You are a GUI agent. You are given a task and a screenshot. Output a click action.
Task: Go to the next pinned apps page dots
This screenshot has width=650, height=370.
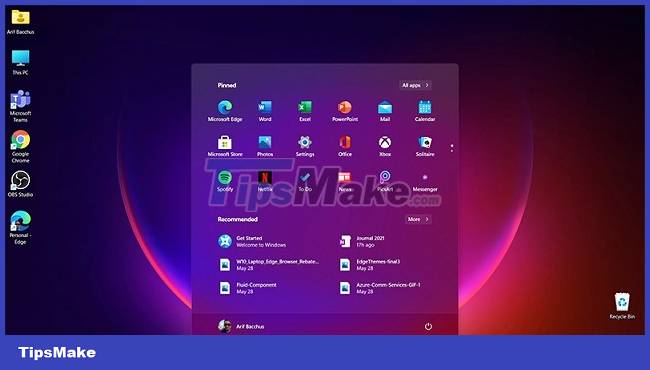[x=452, y=148]
